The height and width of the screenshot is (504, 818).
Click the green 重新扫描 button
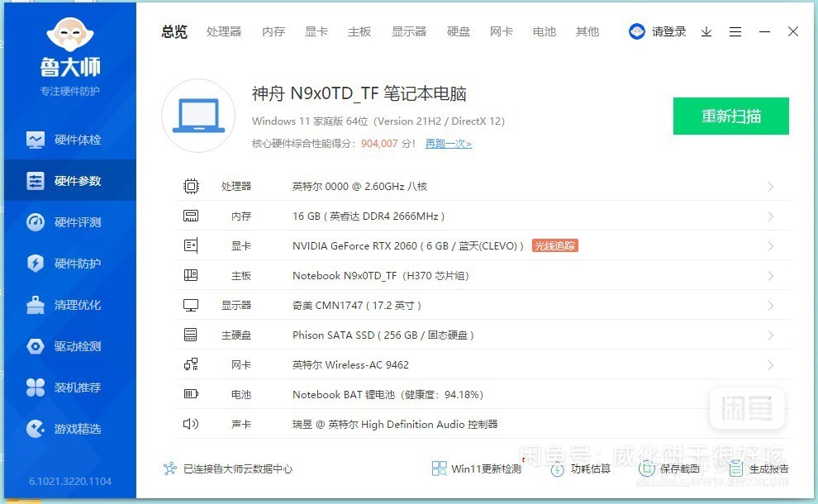coord(730,116)
